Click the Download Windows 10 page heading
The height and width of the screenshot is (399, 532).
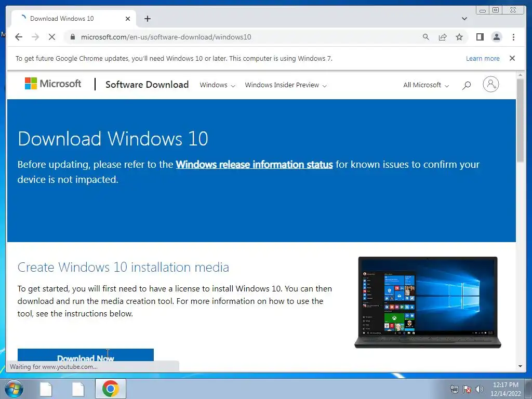(113, 139)
